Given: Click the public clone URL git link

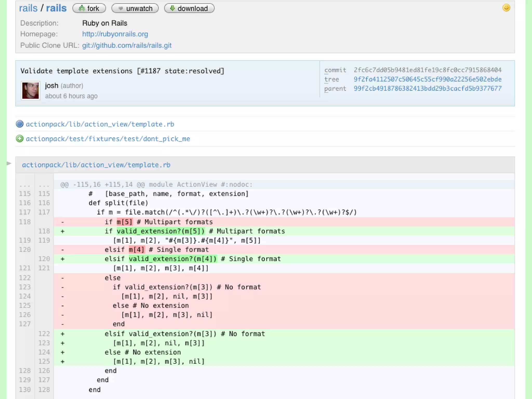Looking at the screenshot, I should (127, 45).
